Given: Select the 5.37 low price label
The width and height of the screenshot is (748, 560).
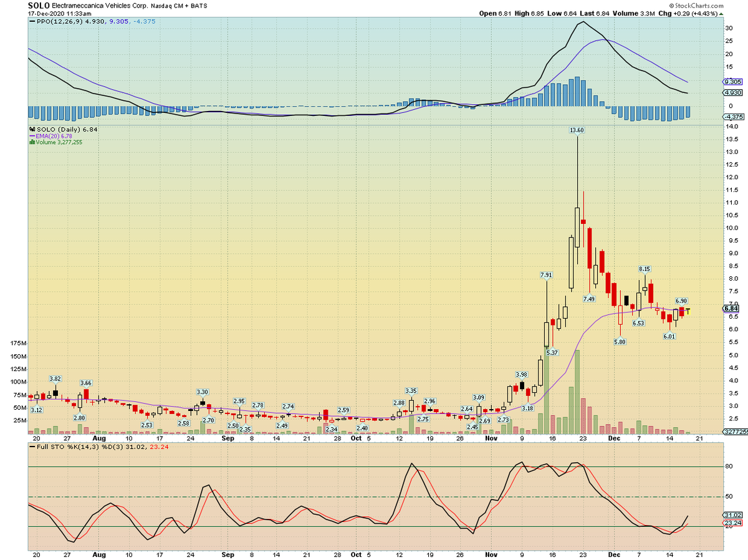Looking at the screenshot, I should 552,353.
